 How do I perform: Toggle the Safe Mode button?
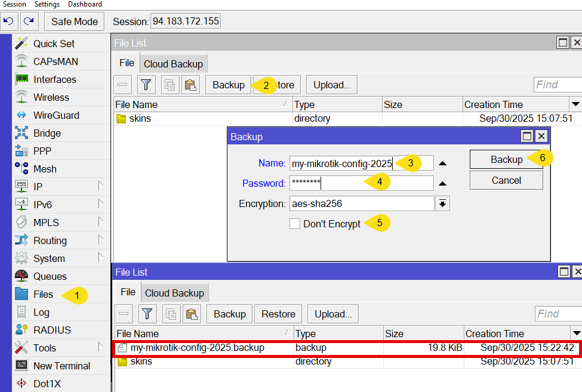pyautogui.click(x=74, y=21)
